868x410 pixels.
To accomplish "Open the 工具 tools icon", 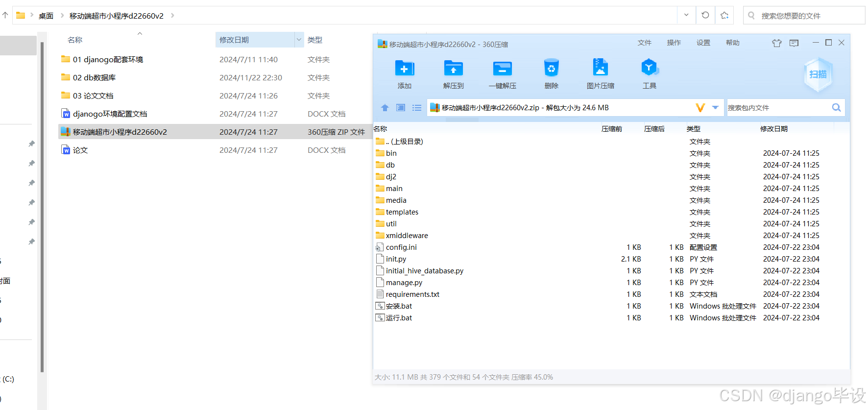I will point(650,67).
